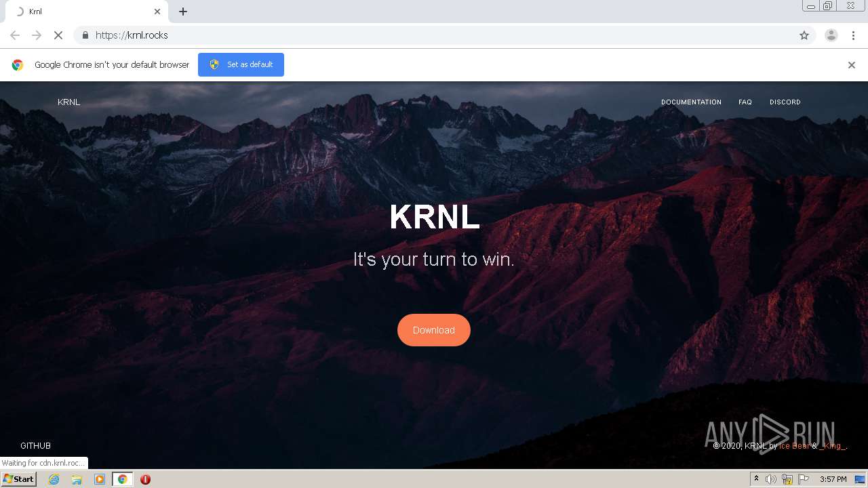Click the _King_ author link
The image size is (868, 488).
click(x=833, y=446)
